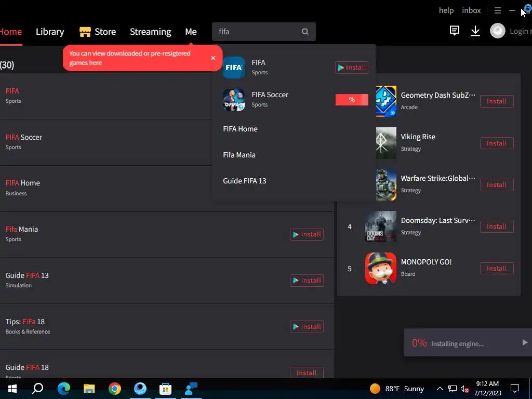Open the message center chat icon
The image size is (532, 399).
pos(454,31)
